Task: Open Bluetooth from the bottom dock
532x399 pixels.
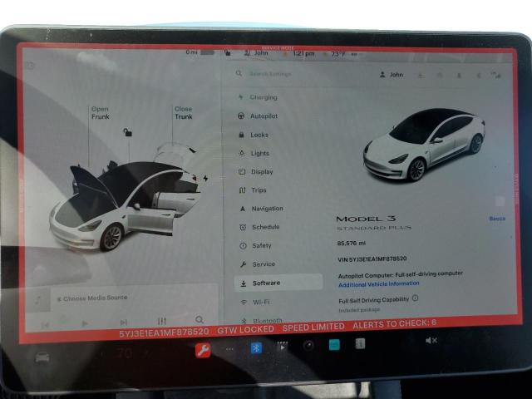Action: pyautogui.click(x=256, y=348)
